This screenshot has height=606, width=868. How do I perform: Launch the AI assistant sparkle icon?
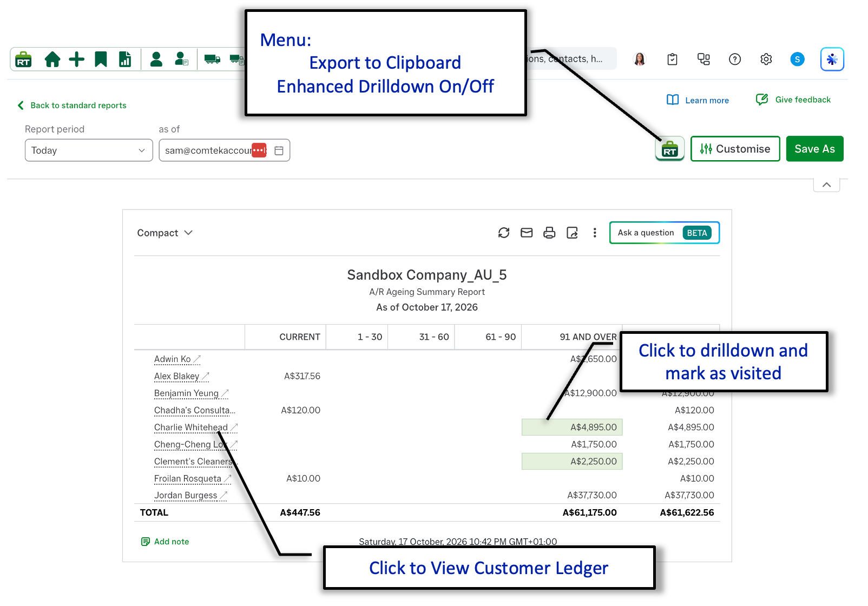point(832,59)
